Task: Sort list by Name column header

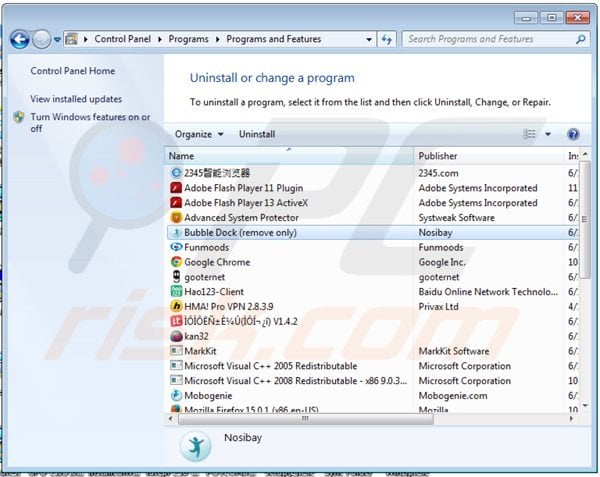Action: (289, 156)
